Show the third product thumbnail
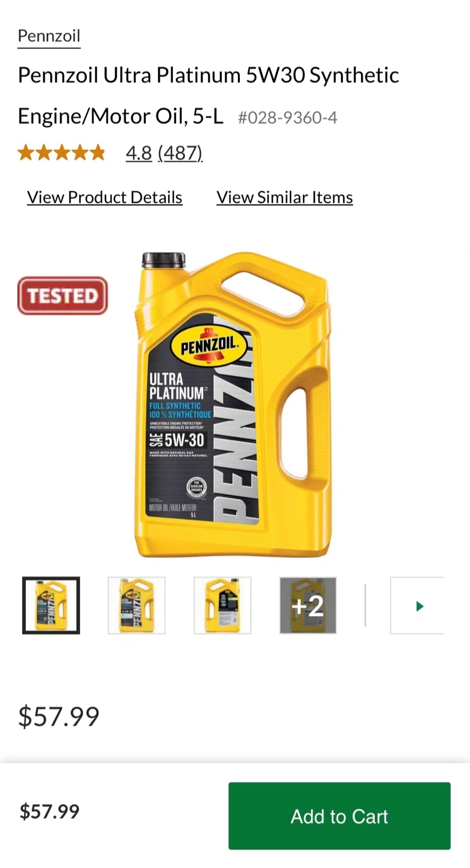The width and height of the screenshot is (470, 868). coord(222,606)
